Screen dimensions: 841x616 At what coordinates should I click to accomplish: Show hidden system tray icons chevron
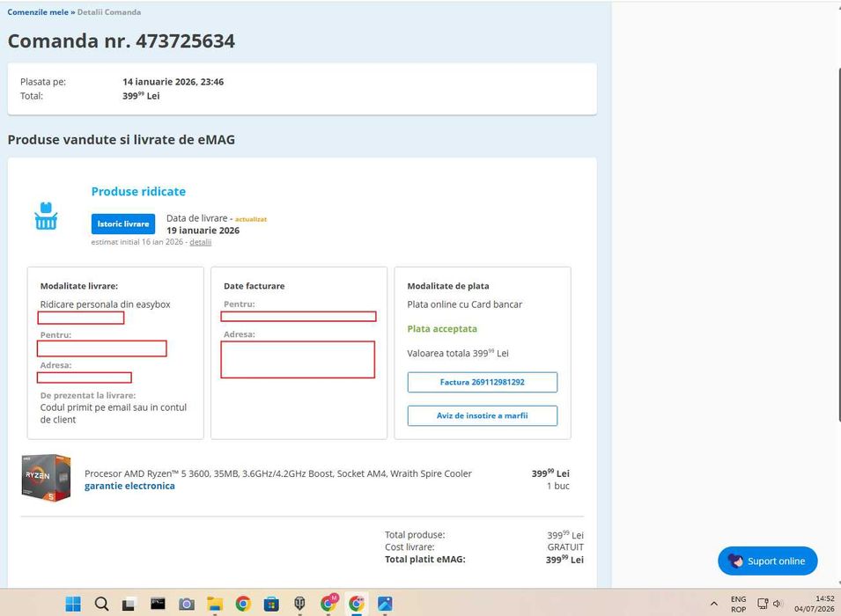tap(714, 604)
